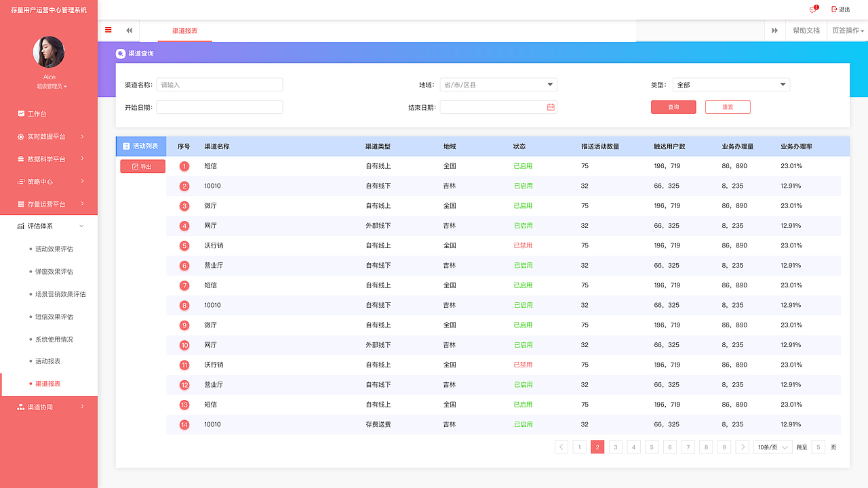
Task: Click the 已禁用 status in row 11
Action: tap(523, 365)
